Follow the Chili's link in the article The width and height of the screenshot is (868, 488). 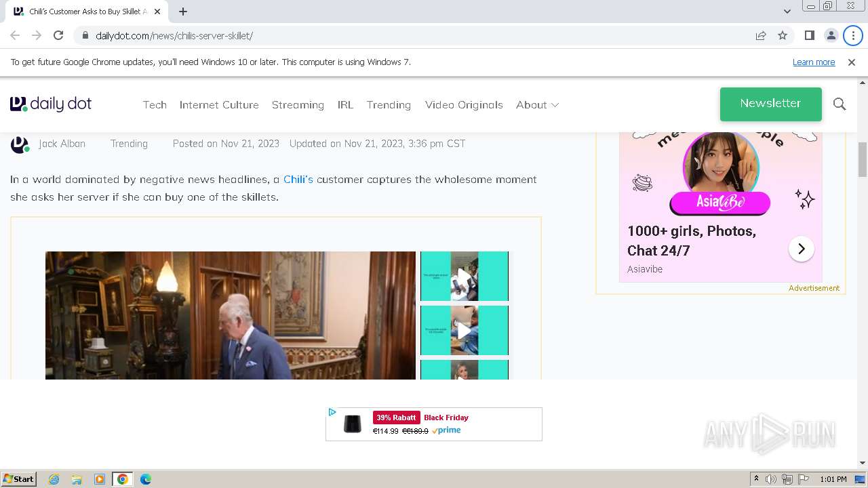tap(298, 180)
